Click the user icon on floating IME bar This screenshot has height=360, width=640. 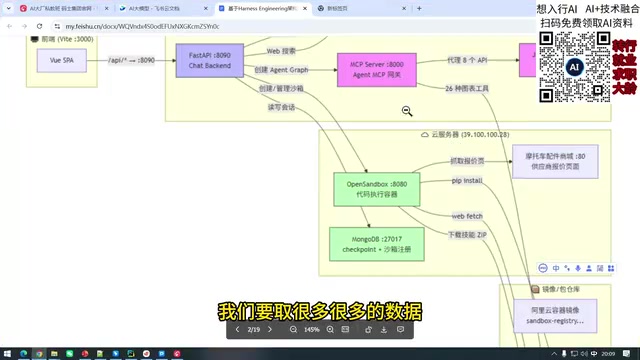[589, 268]
